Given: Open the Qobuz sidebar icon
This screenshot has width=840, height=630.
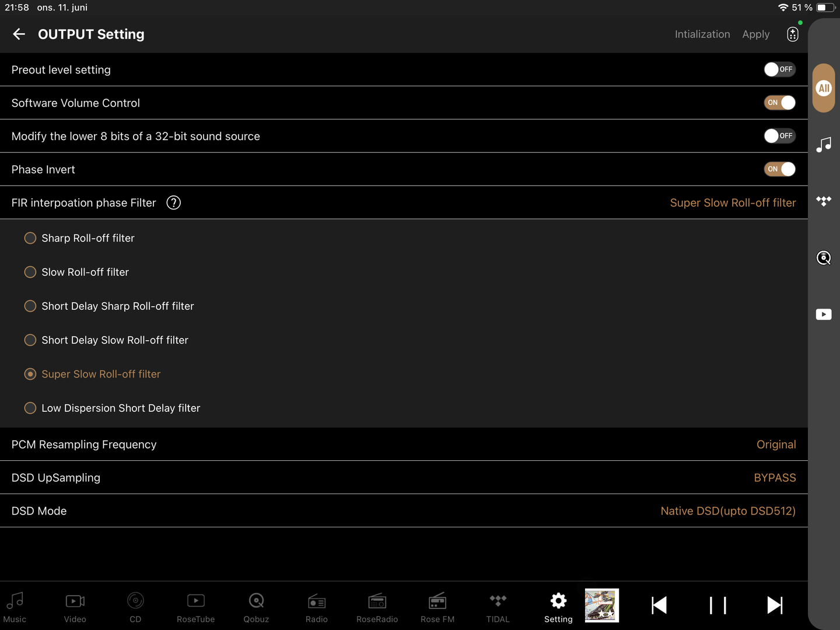Looking at the screenshot, I should coord(824,258).
